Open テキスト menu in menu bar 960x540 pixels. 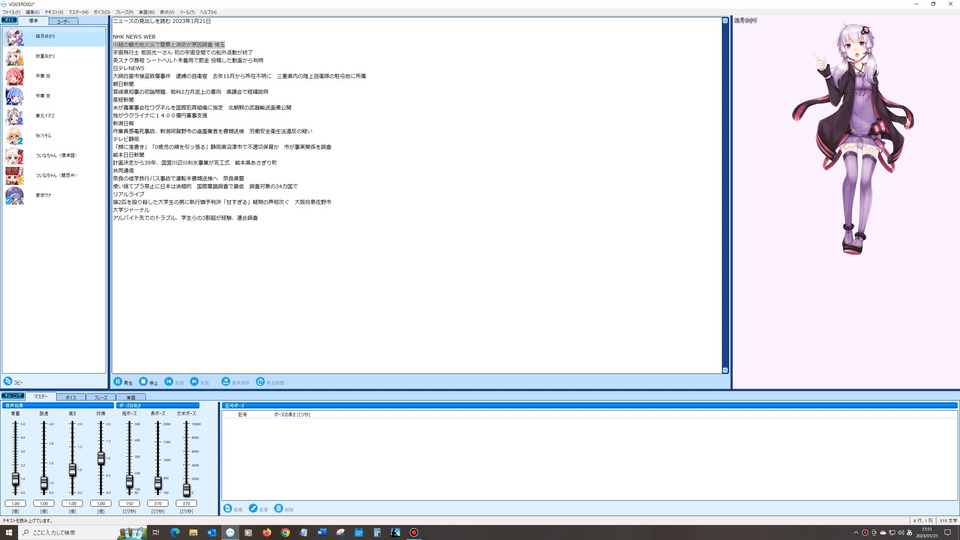coord(54,12)
